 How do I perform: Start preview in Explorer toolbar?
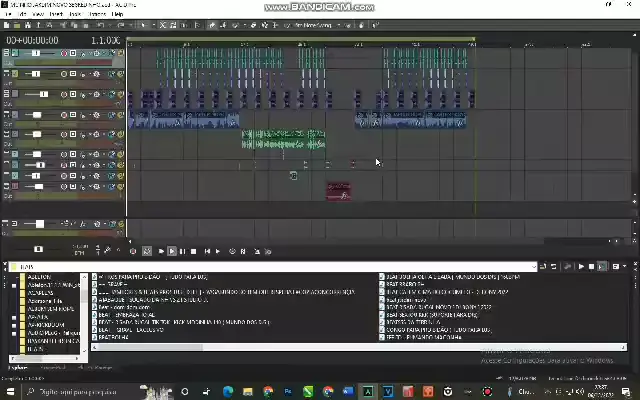pos(581,267)
